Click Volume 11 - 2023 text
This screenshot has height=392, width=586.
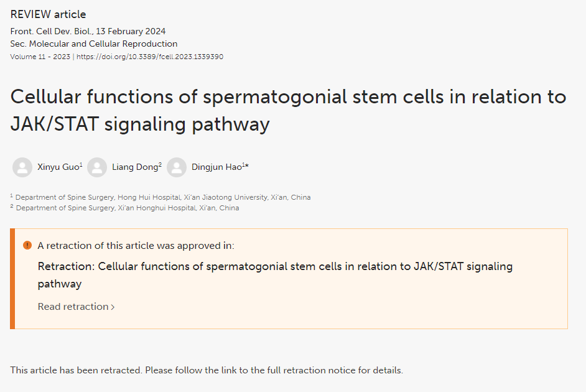pyautogui.click(x=40, y=57)
